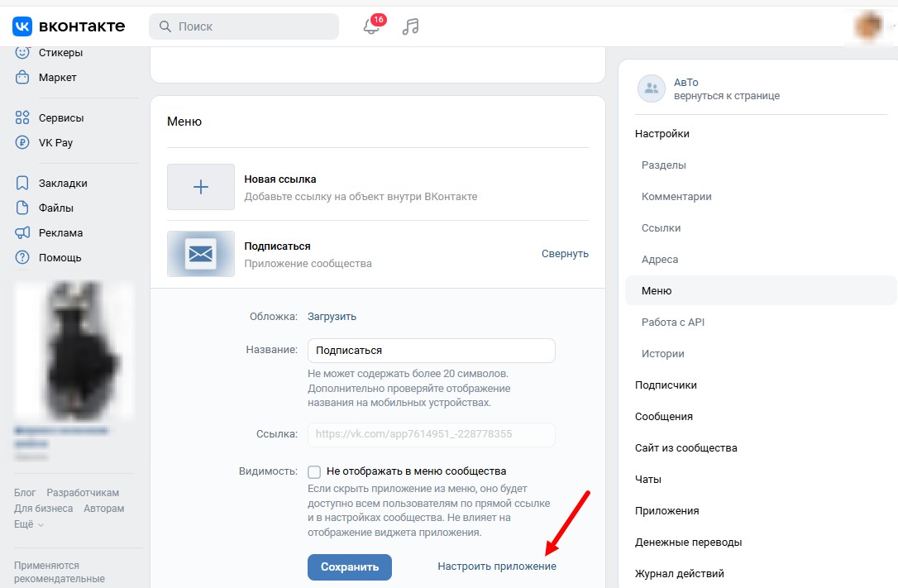Image resolution: width=898 pixels, height=588 pixels.
Task: Open Market bag icon in sidebar
Action: click(x=22, y=77)
